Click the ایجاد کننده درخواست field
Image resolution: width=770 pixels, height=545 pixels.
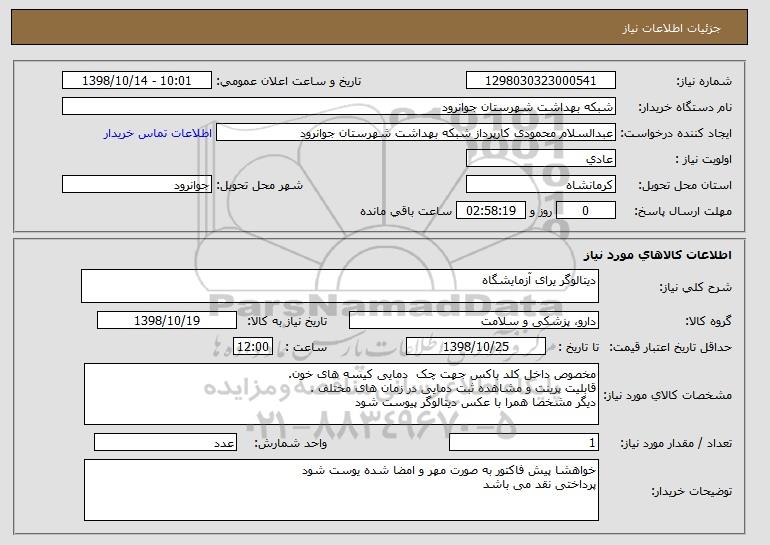(x=416, y=133)
